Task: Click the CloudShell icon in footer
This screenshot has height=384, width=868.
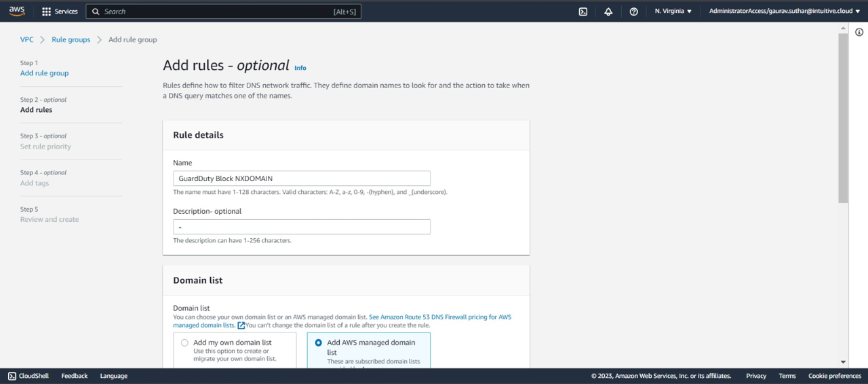Action: click(12, 376)
